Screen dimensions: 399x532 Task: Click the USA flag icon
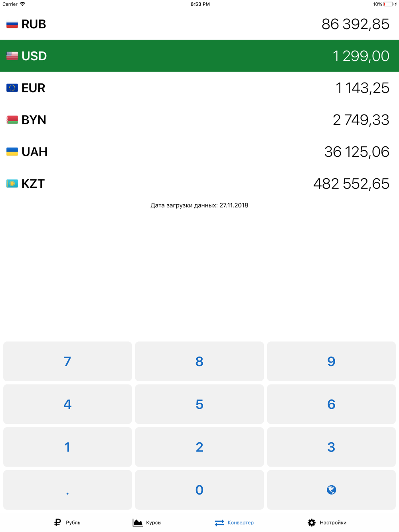(12, 56)
